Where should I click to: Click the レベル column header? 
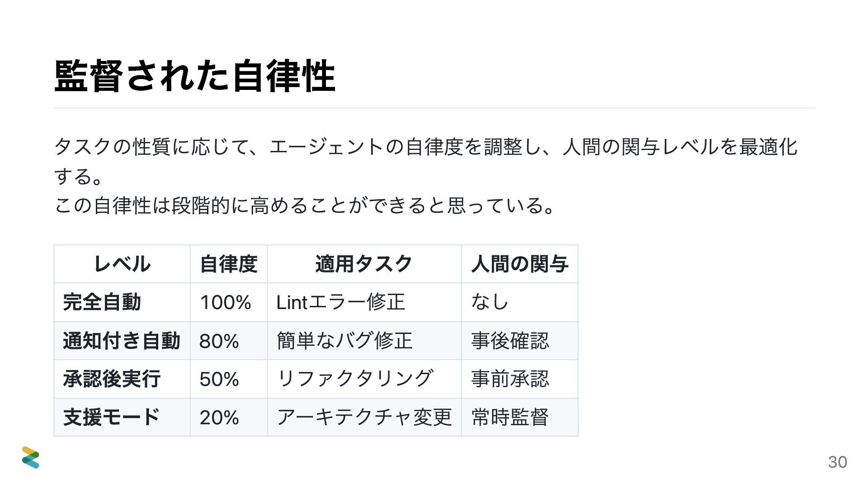click(x=122, y=264)
